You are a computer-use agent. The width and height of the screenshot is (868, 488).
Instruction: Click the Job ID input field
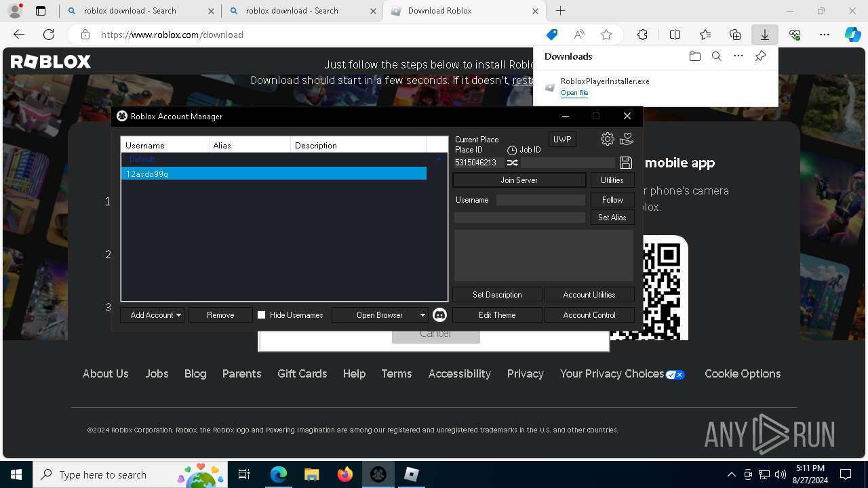click(x=568, y=163)
